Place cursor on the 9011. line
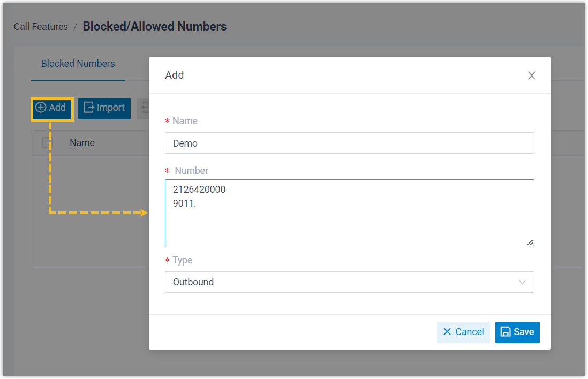This screenshot has width=588, height=379. [185, 202]
